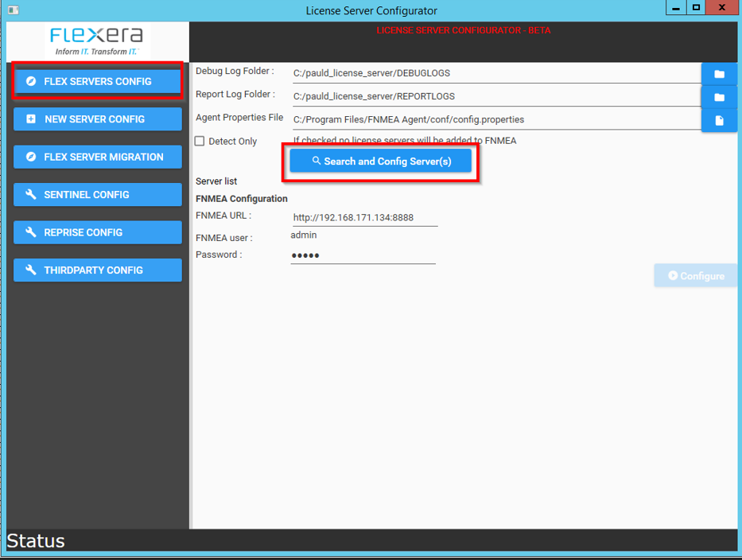Click the FNMEA user value admin

tap(304, 235)
